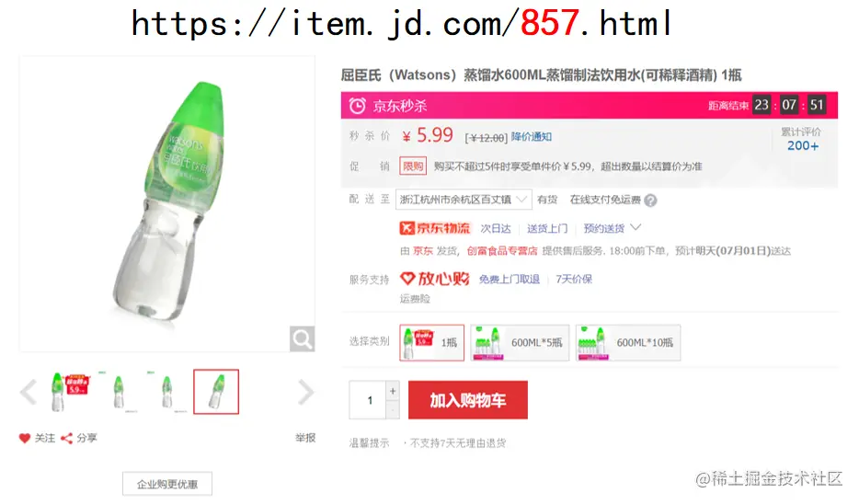Select the 600ML*5瓶 package option

coord(520,342)
